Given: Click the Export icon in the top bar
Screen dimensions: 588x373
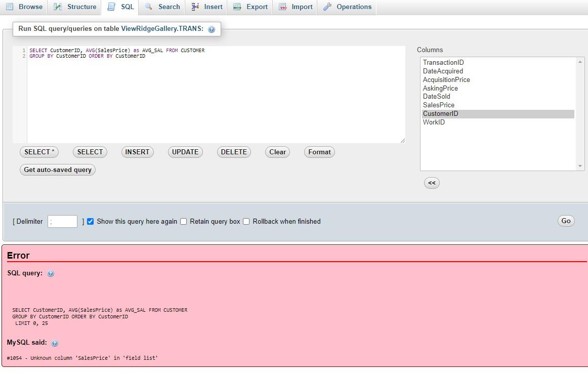Looking at the screenshot, I should pyautogui.click(x=236, y=7).
